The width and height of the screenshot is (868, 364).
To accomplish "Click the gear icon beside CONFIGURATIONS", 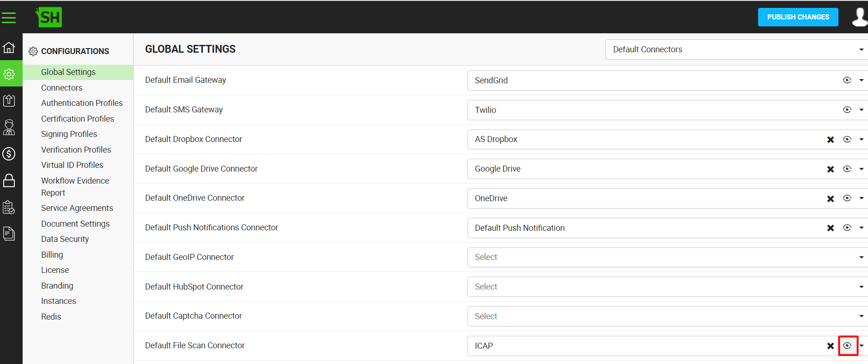I will click(33, 51).
